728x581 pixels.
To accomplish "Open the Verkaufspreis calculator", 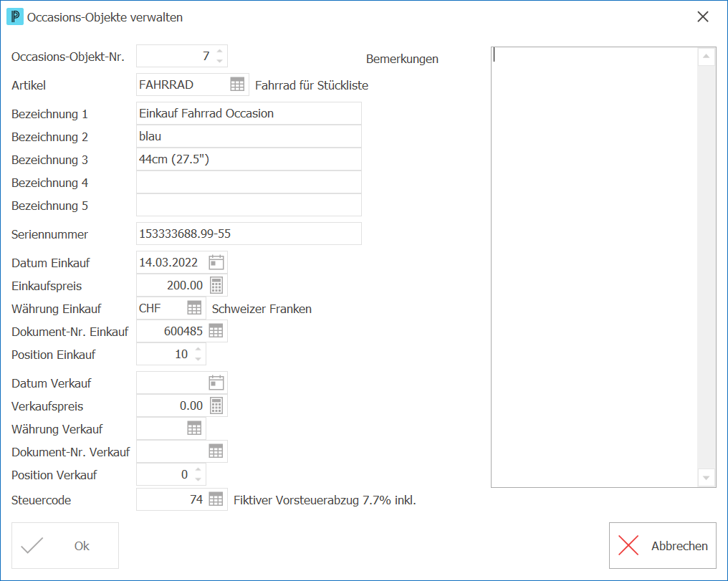I will coord(216,406).
